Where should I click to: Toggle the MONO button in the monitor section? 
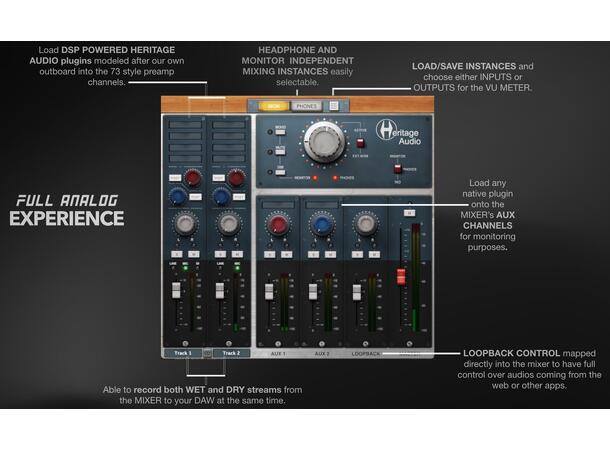point(280,132)
